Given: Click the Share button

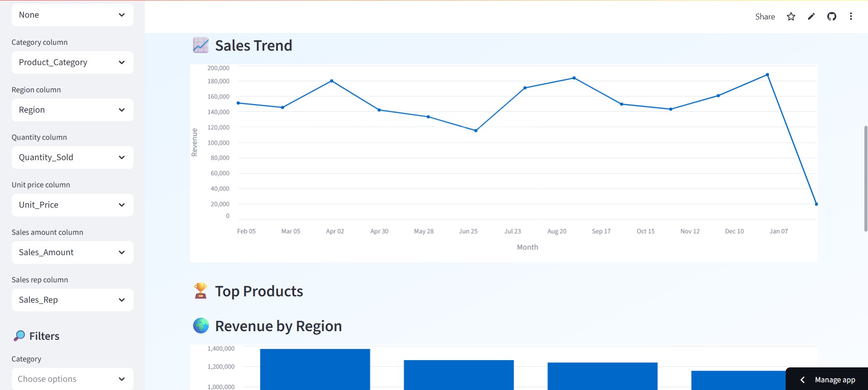Looking at the screenshot, I should click(x=765, y=17).
